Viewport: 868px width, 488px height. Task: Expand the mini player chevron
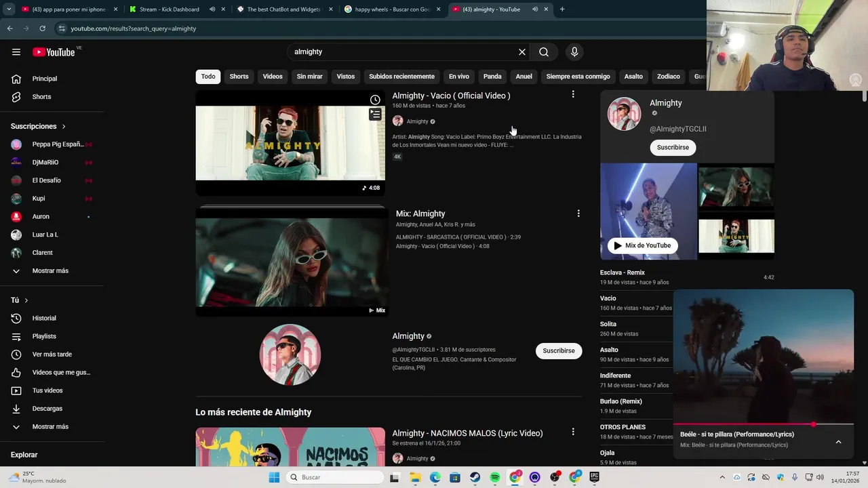pos(838,442)
